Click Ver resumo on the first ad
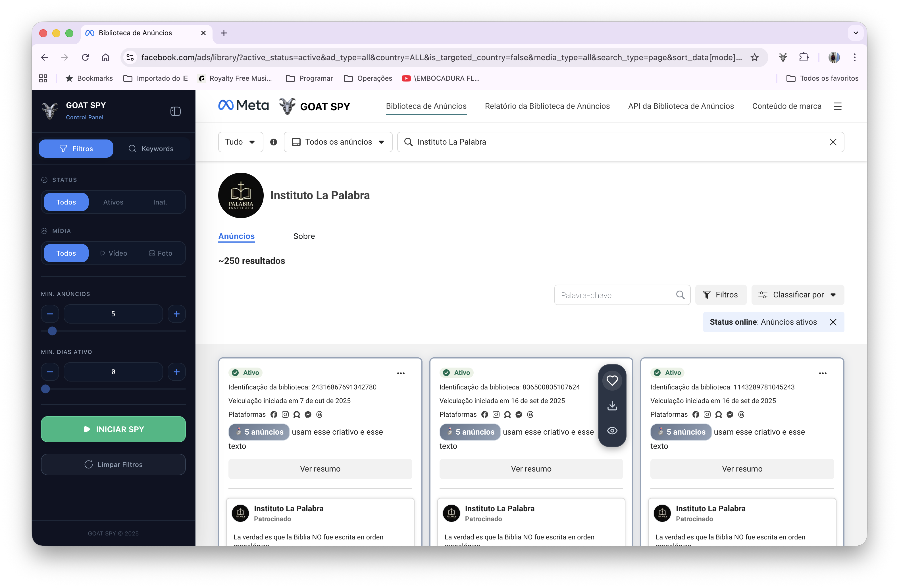 point(320,469)
